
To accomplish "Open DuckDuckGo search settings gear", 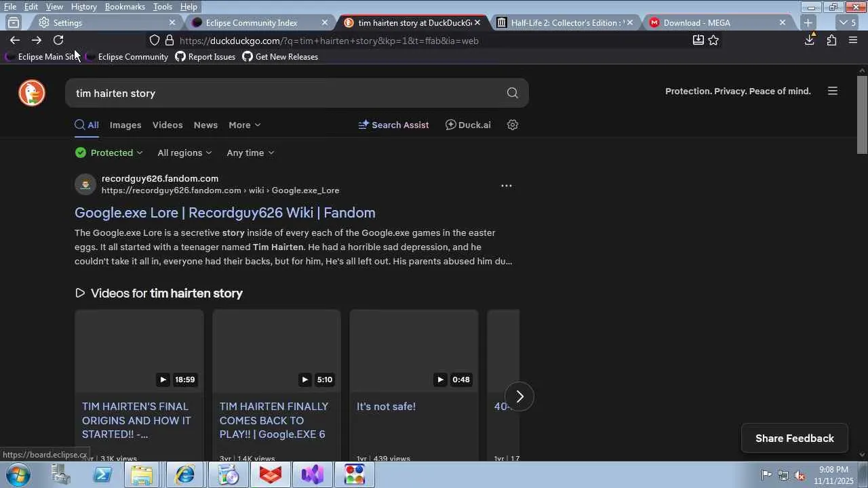I will (513, 125).
